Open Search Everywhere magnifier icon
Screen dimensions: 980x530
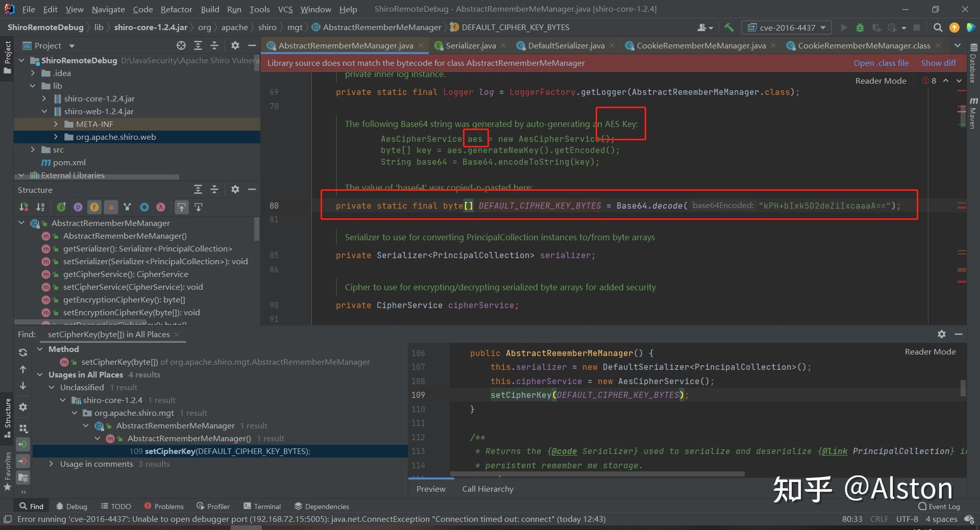coord(938,28)
